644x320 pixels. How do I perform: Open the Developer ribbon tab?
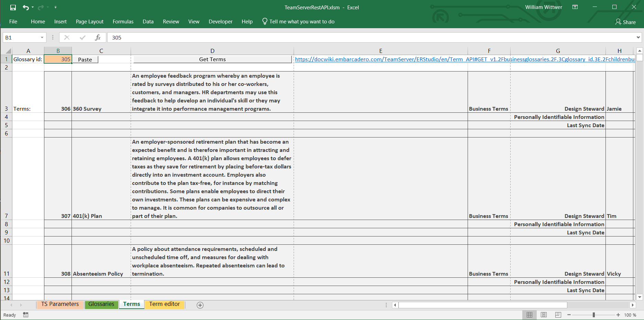pyautogui.click(x=220, y=22)
